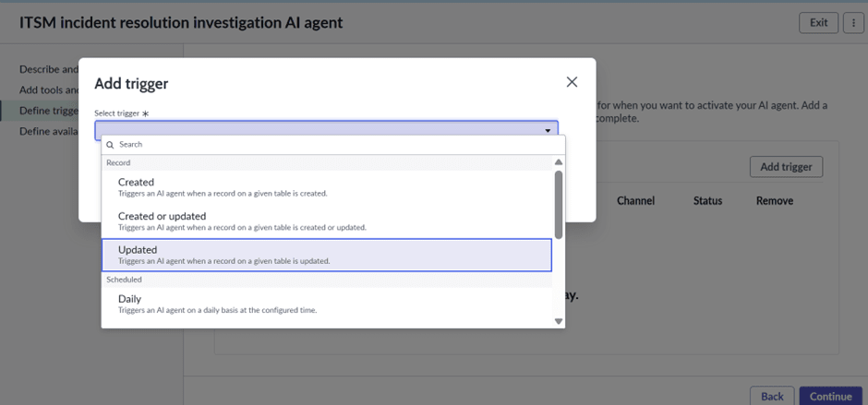This screenshot has width=868, height=405.
Task: Open the three-dot more options menu
Action: coord(853,23)
